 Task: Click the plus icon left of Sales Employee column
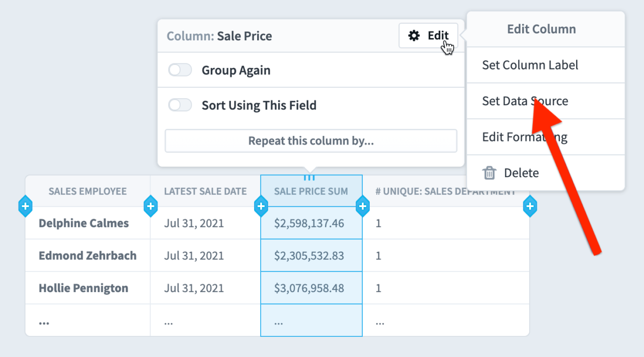tap(25, 206)
